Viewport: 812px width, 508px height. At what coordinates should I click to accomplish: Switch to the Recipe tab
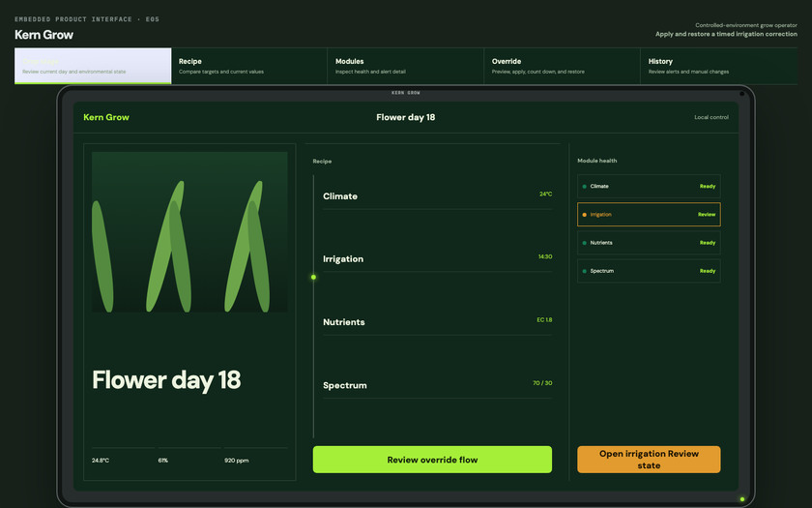249,66
